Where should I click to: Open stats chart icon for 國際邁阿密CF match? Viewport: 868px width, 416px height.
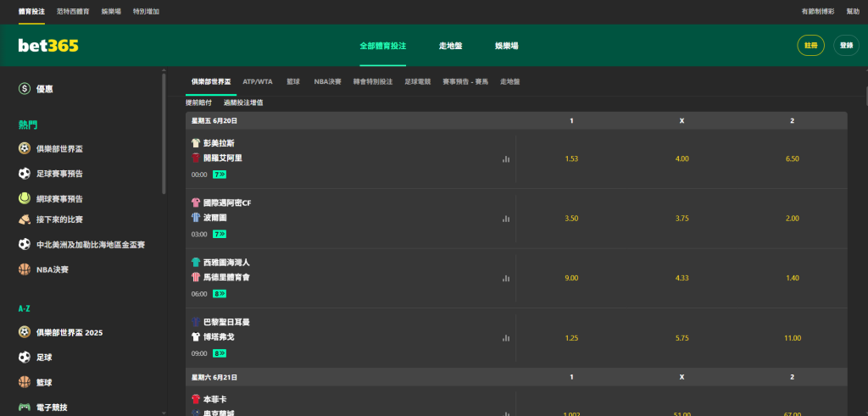click(x=505, y=219)
